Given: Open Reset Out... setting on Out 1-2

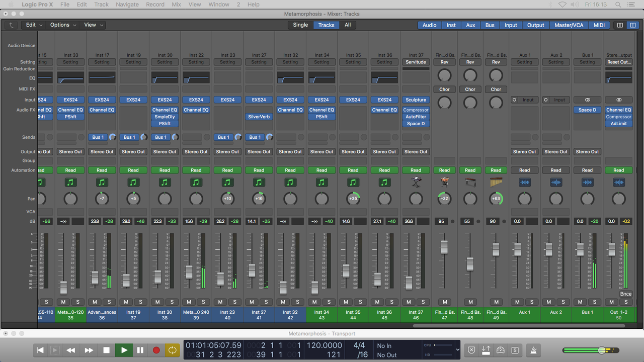Looking at the screenshot, I should click(x=619, y=62).
